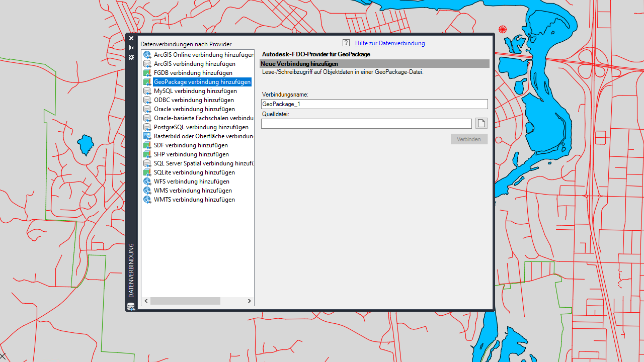Click the provider list scrollbar right arrow
Screen dimensions: 644x362
click(x=249, y=301)
